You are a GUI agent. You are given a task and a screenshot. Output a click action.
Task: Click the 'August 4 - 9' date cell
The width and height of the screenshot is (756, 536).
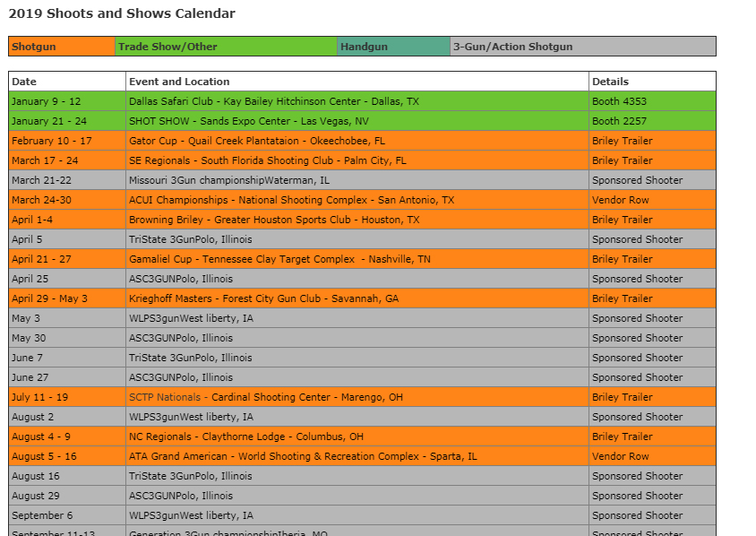67,437
